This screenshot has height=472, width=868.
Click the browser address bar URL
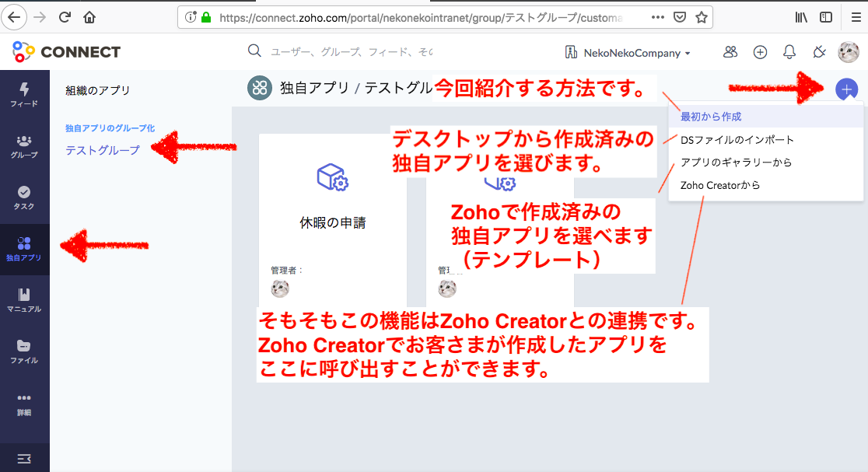pyautogui.click(x=421, y=18)
